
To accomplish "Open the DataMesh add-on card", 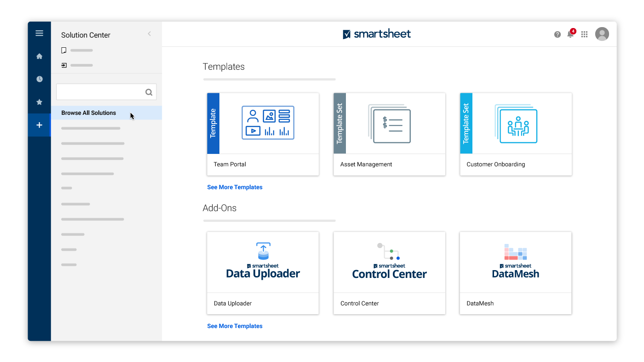I will [x=515, y=273].
